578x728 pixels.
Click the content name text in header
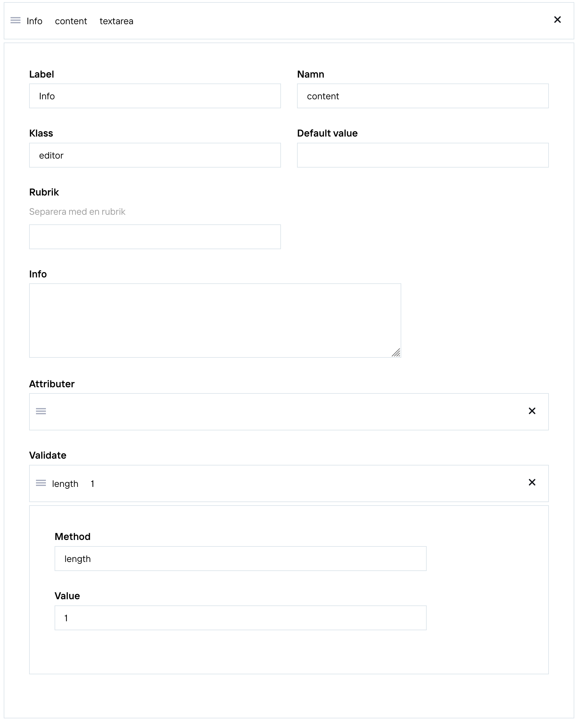click(x=71, y=21)
